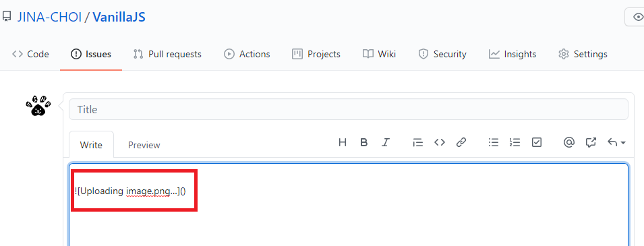The width and height of the screenshot is (644, 246).
Task: Mention a user with @ icon
Action: coord(569,142)
